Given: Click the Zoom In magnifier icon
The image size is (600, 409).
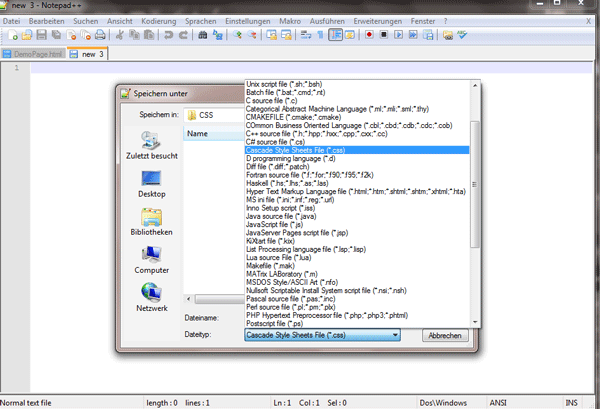Looking at the screenshot, I should point(237,35).
